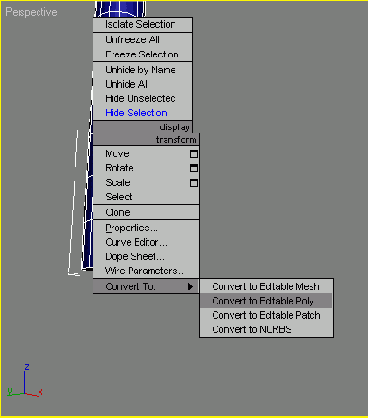
Task: Select Unfreeze All menu entry
Action: [x=142, y=40]
